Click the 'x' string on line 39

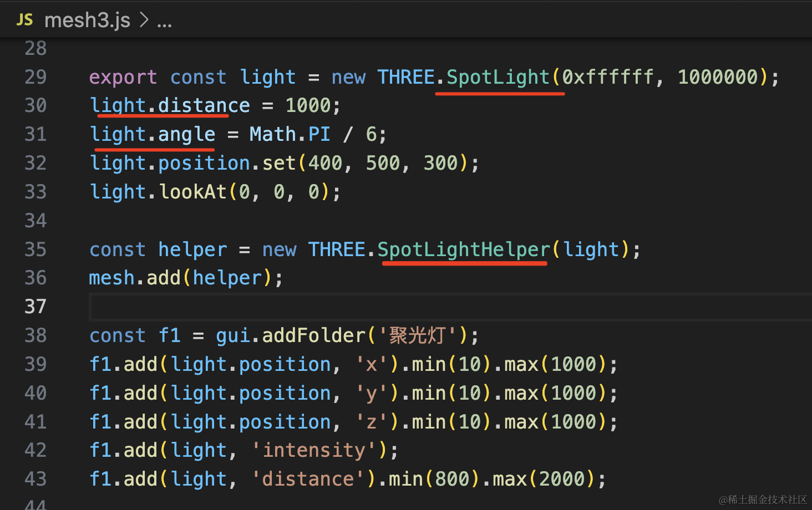click(371, 364)
